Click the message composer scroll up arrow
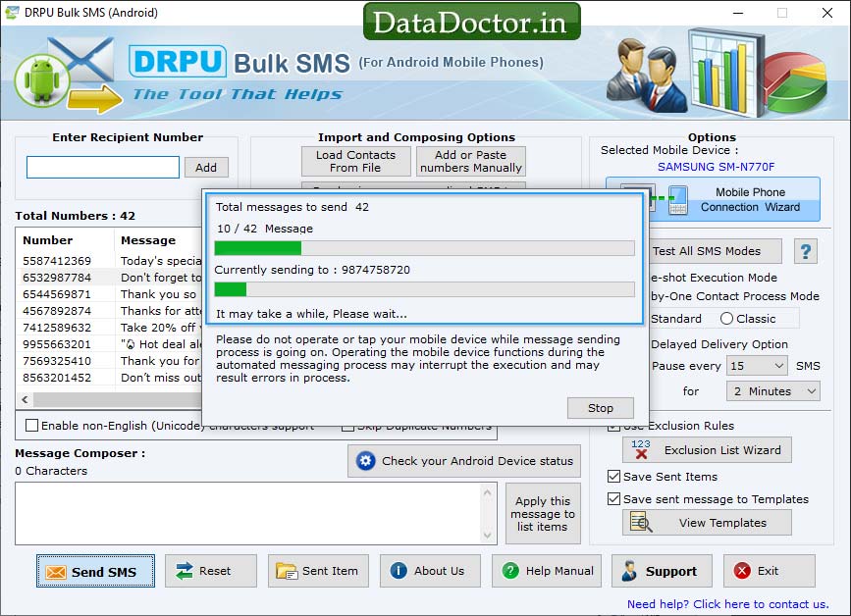Screen dimensions: 851x616 click(x=488, y=492)
